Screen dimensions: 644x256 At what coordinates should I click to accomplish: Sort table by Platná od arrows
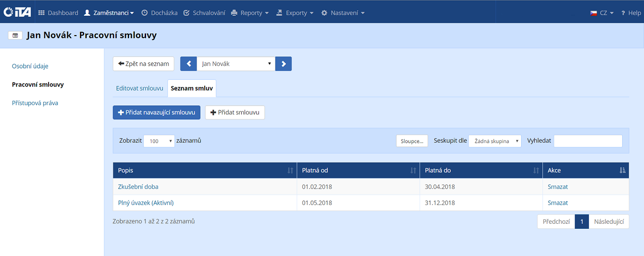413,170
